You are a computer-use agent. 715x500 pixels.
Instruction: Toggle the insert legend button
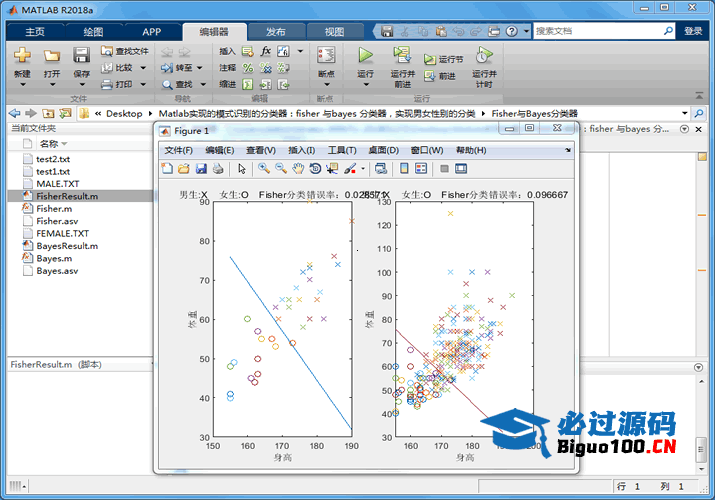pos(421,168)
